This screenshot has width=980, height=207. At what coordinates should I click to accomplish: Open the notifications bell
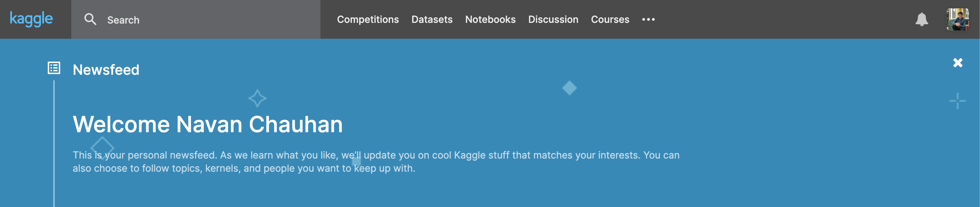click(x=922, y=19)
